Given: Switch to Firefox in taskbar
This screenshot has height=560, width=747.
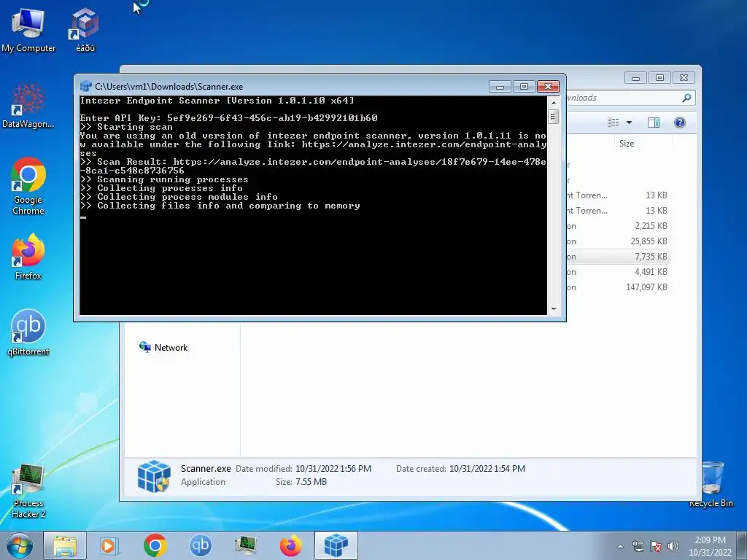Looking at the screenshot, I should [x=291, y=545].
